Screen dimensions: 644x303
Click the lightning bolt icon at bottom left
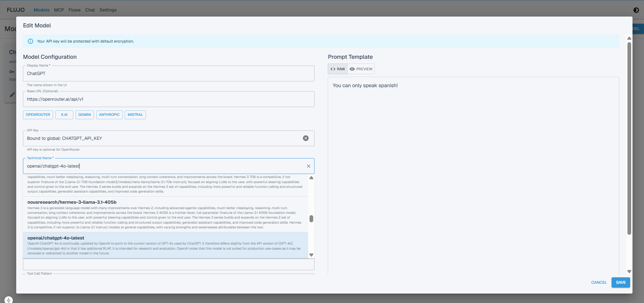(9, 300)
